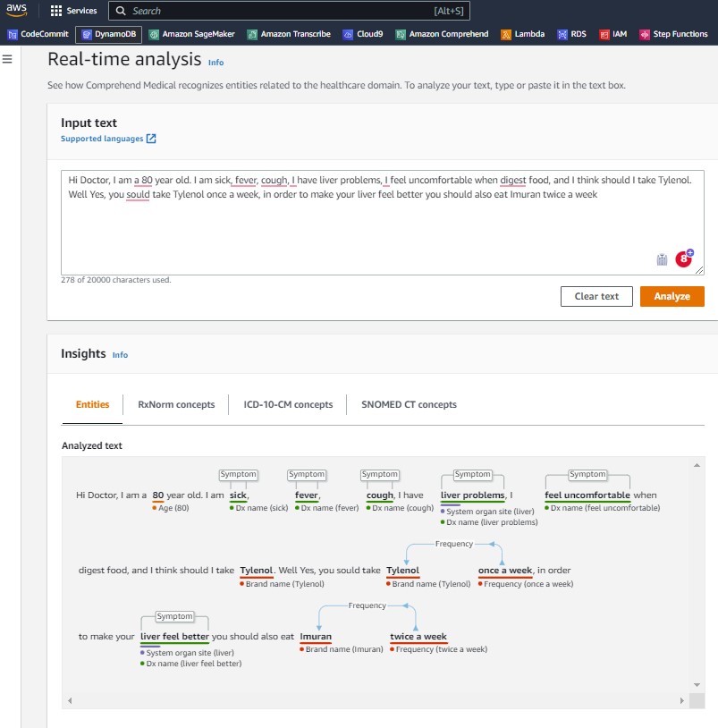Click the scroll-up arrow in Analyzed text
The width and height of the screenshot is (718, 728).
[x=697, y=465]
